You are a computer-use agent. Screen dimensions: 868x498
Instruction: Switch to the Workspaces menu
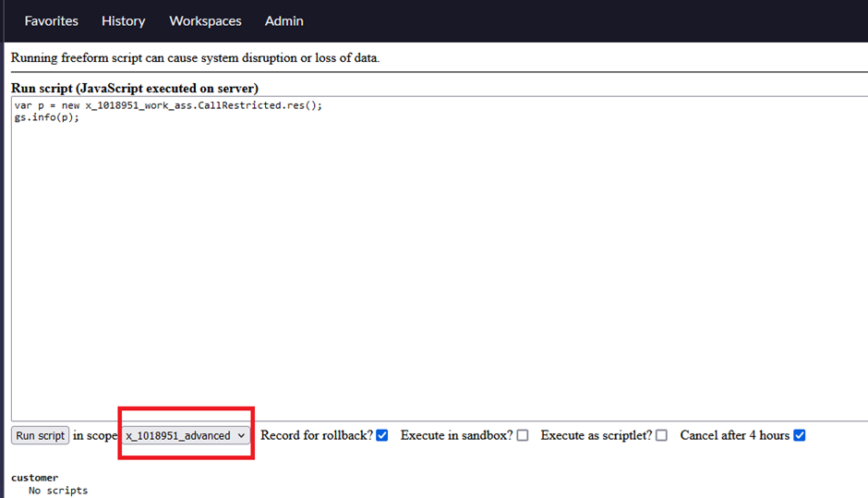point(205,20)
